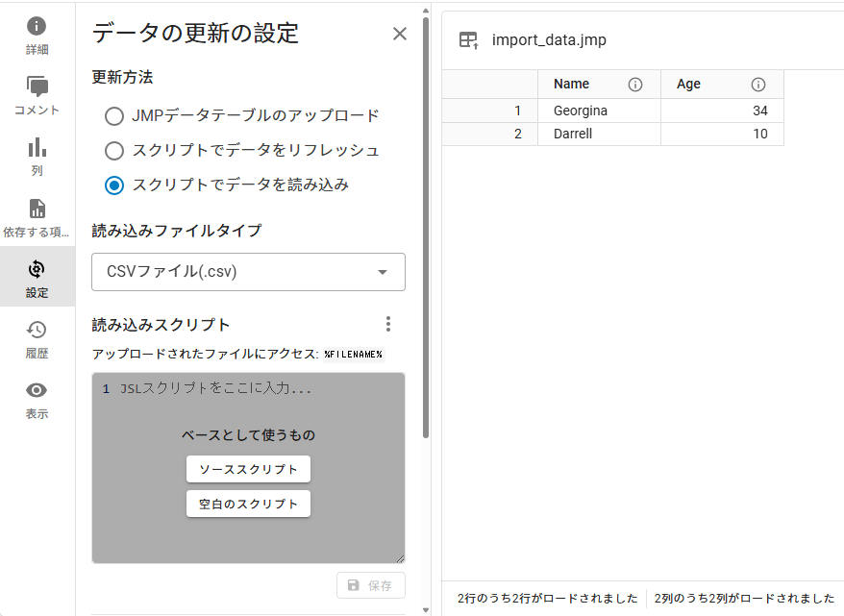Open the 表示 view panel
Image resolution: width=844 pixels, height=616 pixels.
pyautogui.click(x=37, y=391)
